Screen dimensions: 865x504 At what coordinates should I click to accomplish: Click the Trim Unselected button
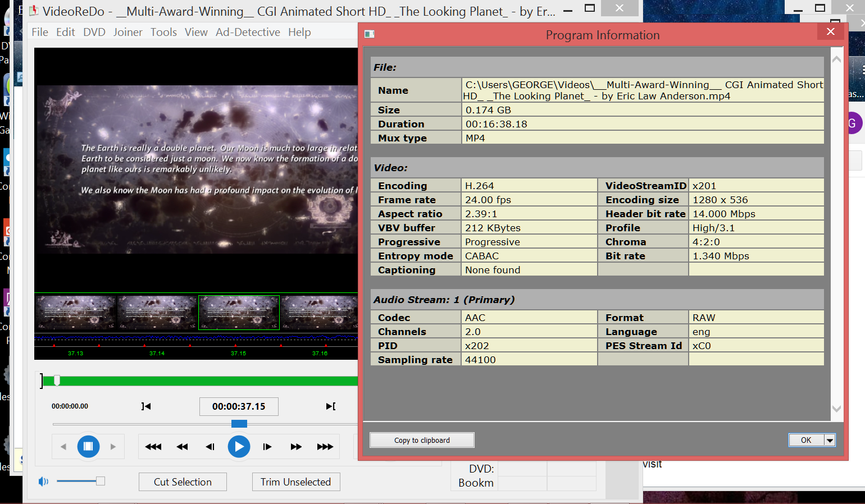(296, 482)
